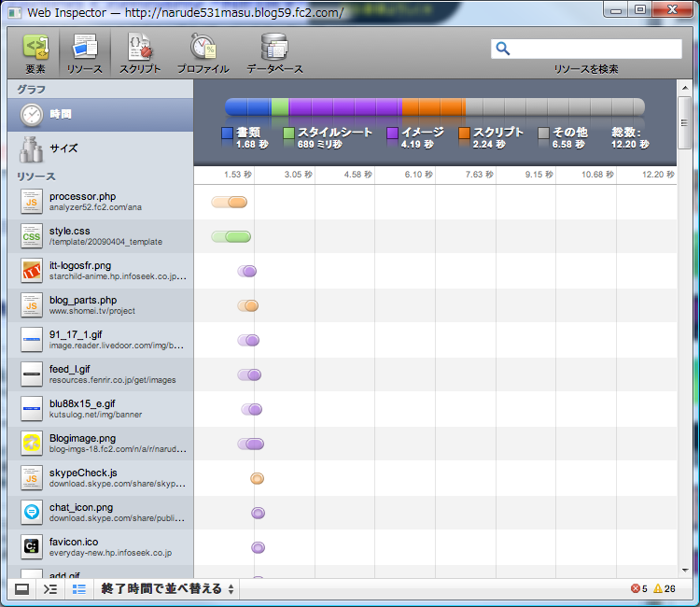Open feed_l.gif resource

coord(101,374)
